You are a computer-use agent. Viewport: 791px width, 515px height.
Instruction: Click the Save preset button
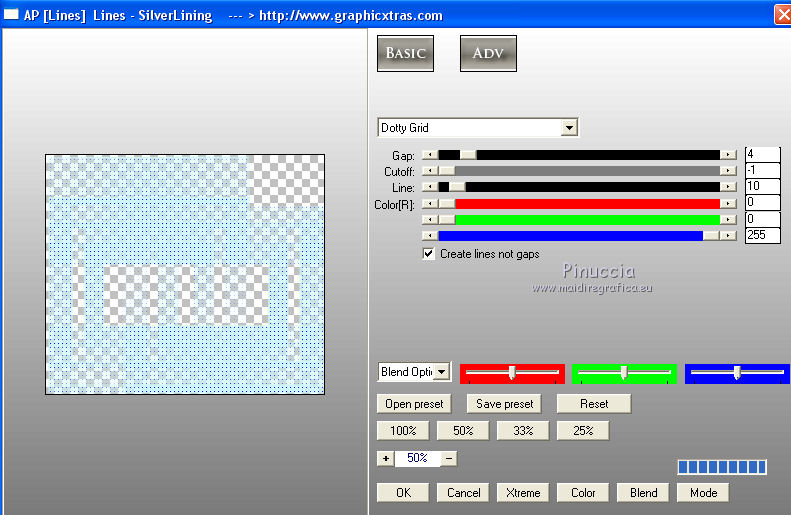[504, 404]
